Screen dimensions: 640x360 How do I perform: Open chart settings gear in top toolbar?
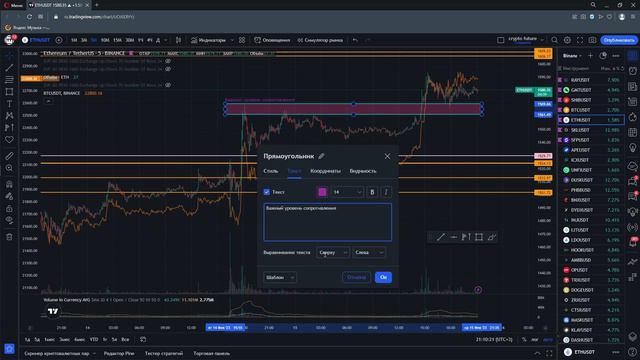tap(567, 40)
